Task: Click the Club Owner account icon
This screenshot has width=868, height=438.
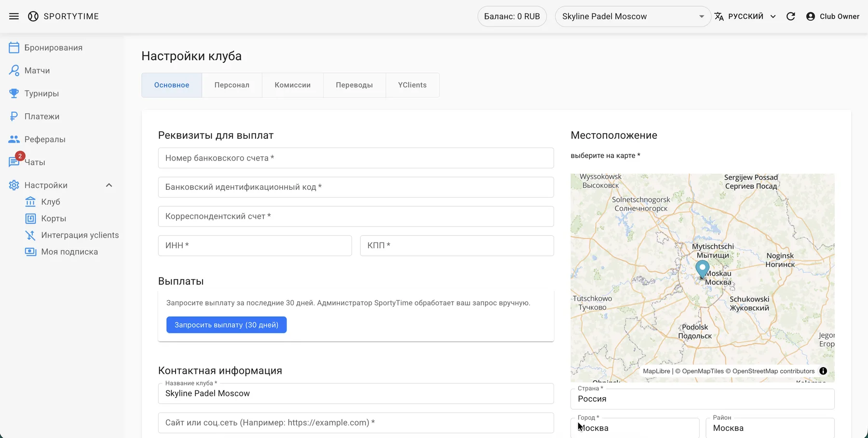Action: coord(811,16)
